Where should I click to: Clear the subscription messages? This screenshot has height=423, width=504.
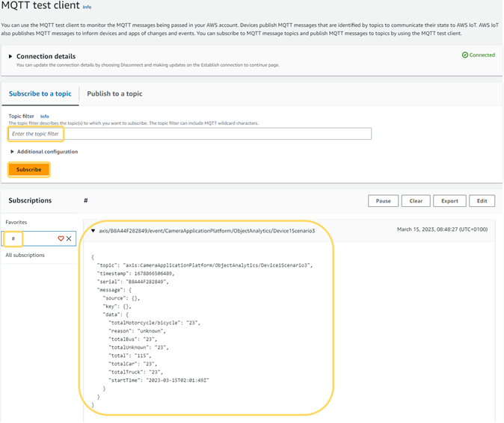tap(416, 201)
